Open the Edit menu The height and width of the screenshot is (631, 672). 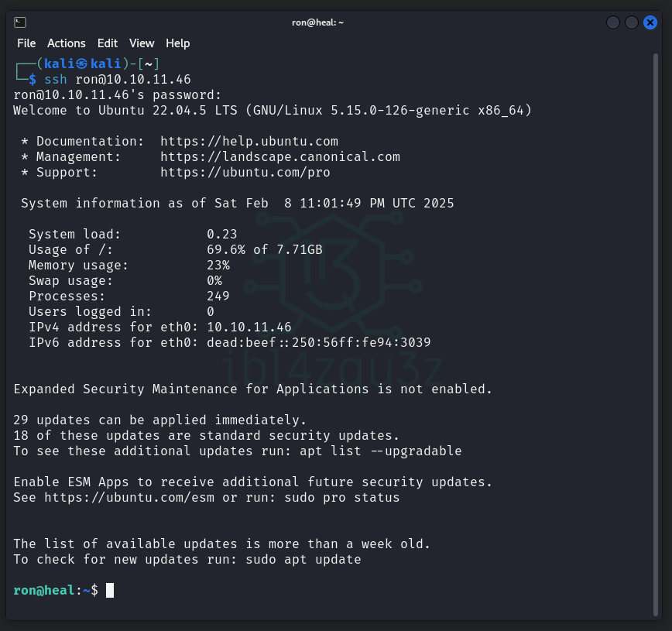108,43
